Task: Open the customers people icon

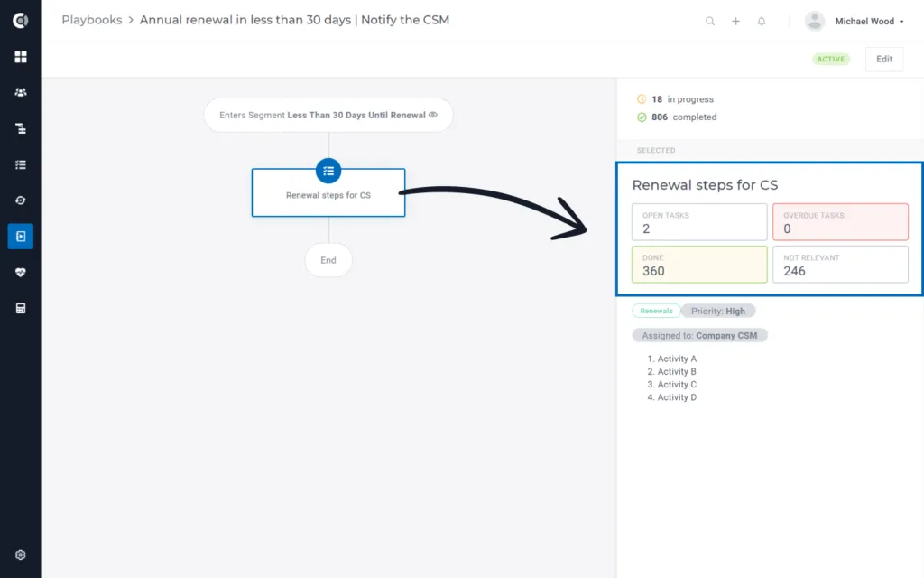Action: [21, 93]
